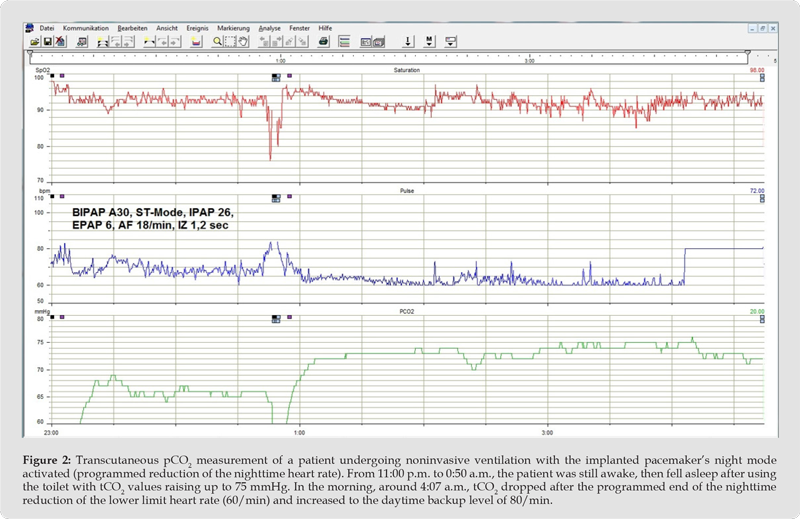Click the colored lines channel display icon

click(x=344, y=42)
